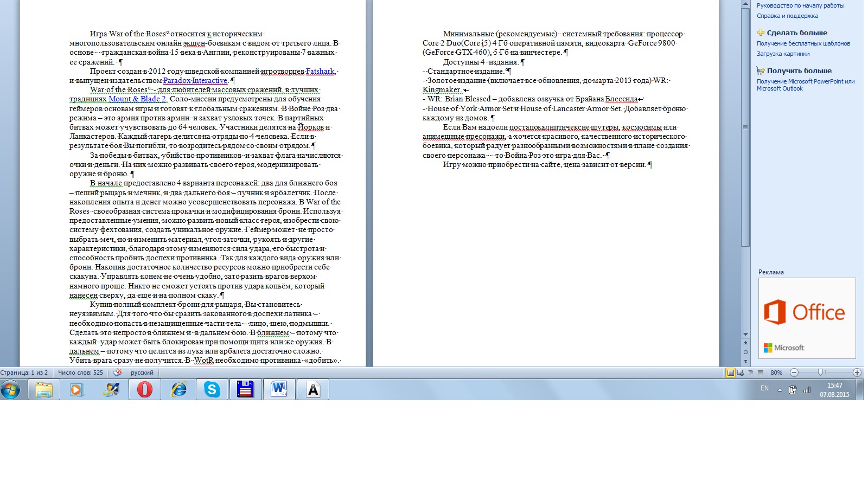Viewport: 868px width, 488px height.
Task: Open the user-with-monitor taskbar icon
Action: (111, 389)
